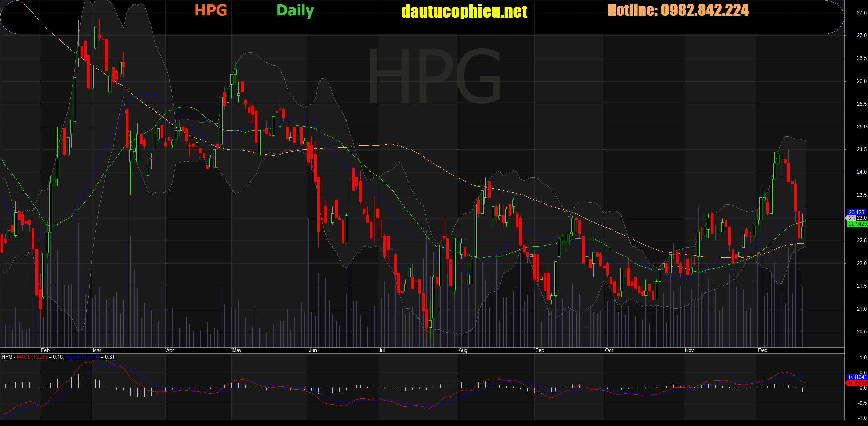868x426 pixels.
Task: Click the large HPG watermark on chart
Action: point(434,76)
